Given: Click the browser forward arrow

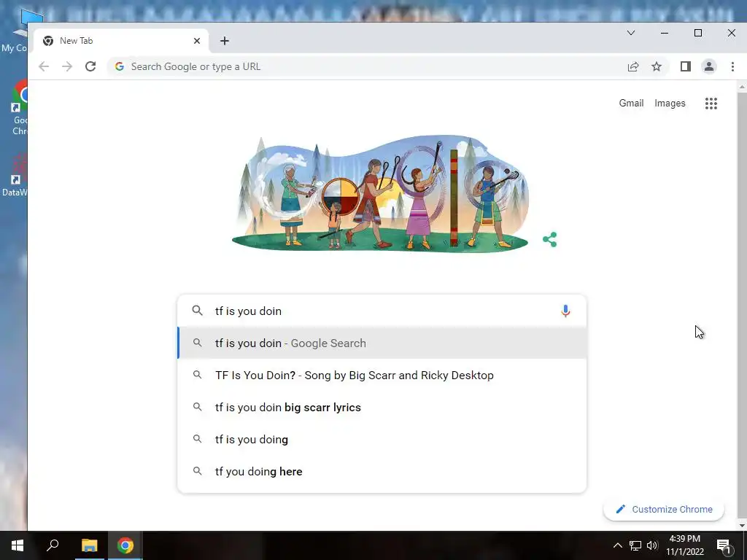Looking at the screenshot, I should pos(67,66).
